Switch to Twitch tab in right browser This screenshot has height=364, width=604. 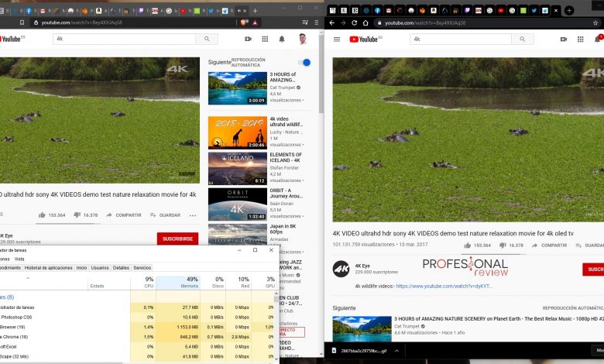point(467,11)
